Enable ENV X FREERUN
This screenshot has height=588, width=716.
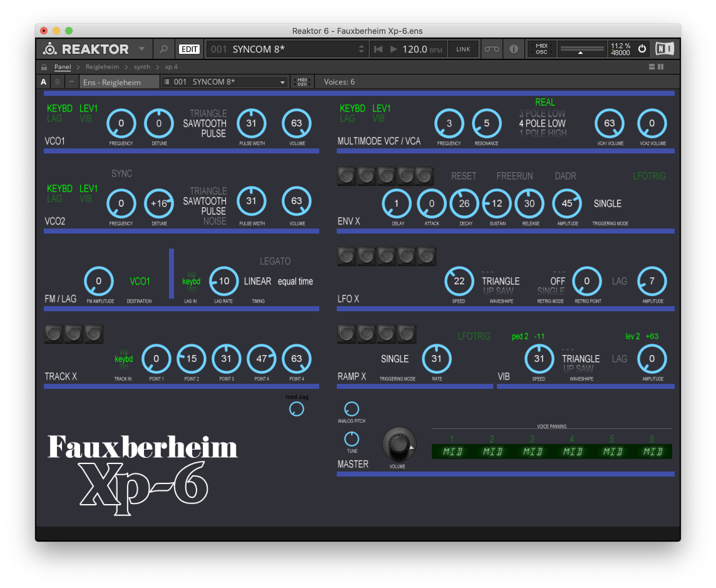click(515, 176)
